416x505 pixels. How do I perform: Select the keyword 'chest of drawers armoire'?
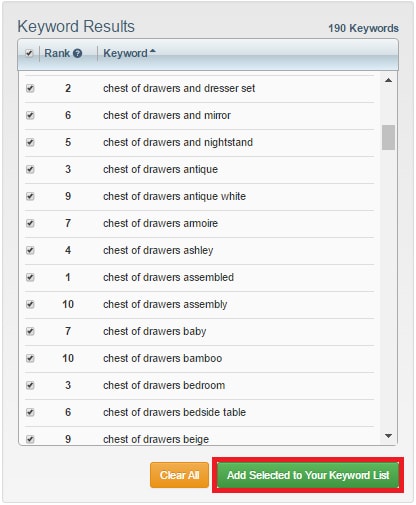pyautogui.click(x=160, y=223)
